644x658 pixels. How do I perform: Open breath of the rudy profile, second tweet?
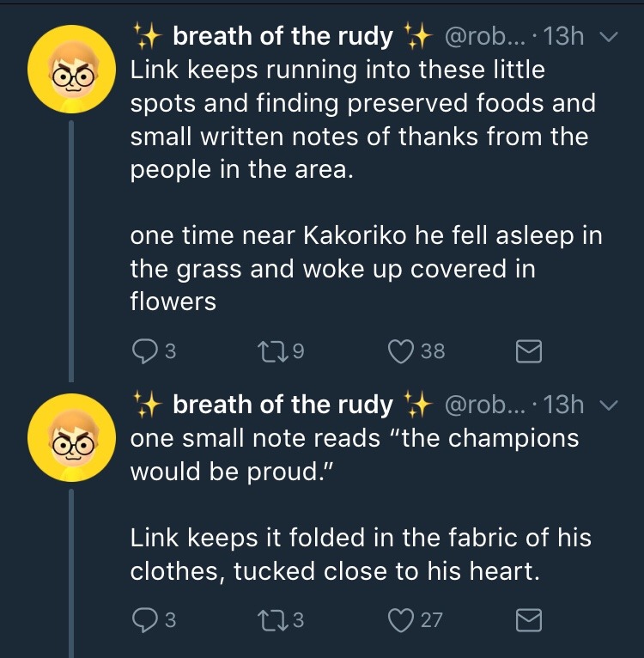[282, 404]
